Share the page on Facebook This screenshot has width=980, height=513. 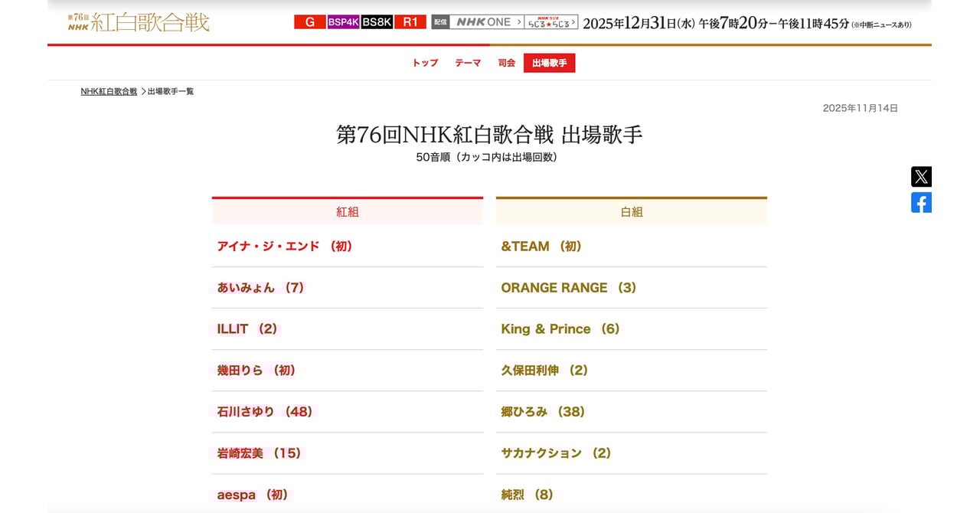click(921, 203)
